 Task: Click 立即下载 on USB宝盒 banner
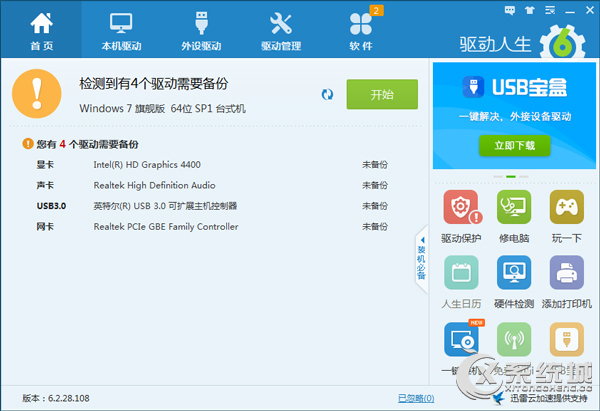515,145
